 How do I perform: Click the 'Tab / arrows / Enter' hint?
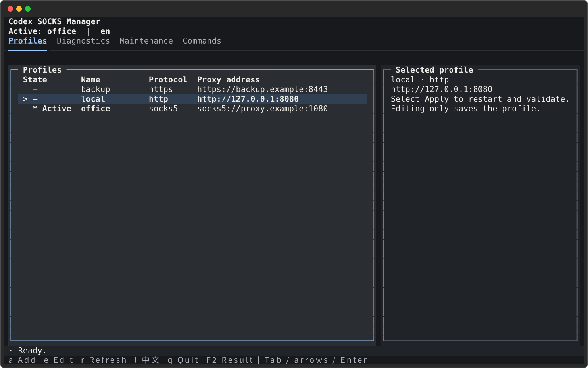[x=316, y=360]
